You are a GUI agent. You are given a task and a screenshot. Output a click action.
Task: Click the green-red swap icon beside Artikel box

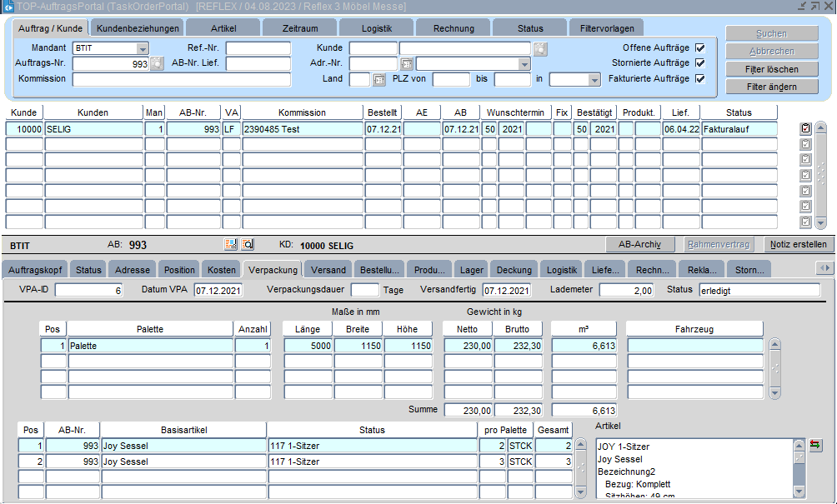coord(814,445)
